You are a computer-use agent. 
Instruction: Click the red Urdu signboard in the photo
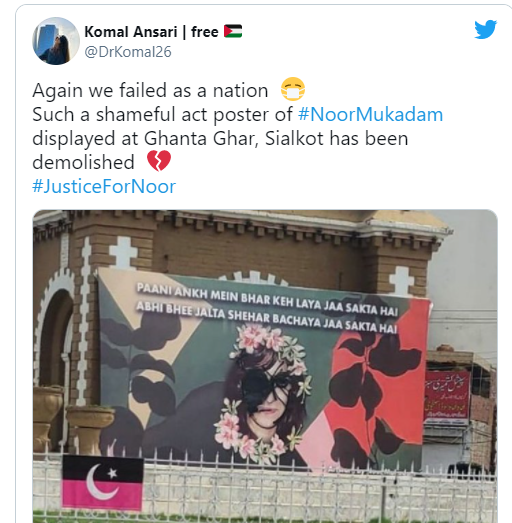tap(447, 397)
